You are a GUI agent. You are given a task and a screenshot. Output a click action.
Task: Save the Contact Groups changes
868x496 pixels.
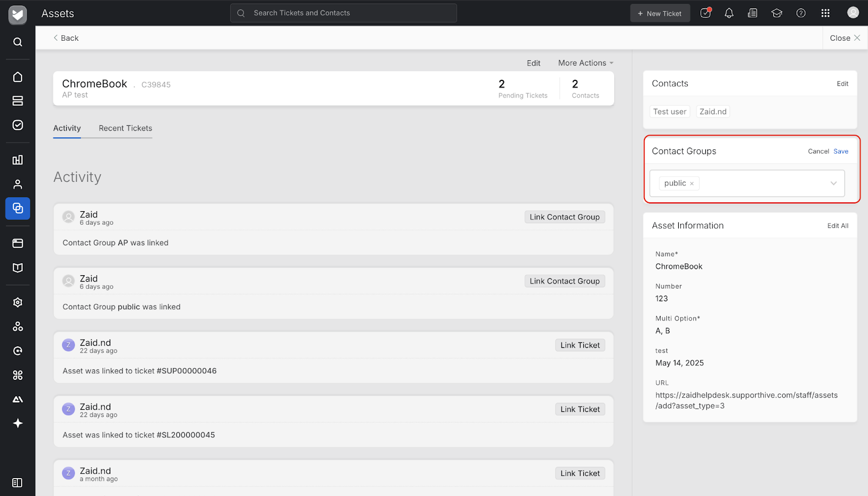(840, 151)
